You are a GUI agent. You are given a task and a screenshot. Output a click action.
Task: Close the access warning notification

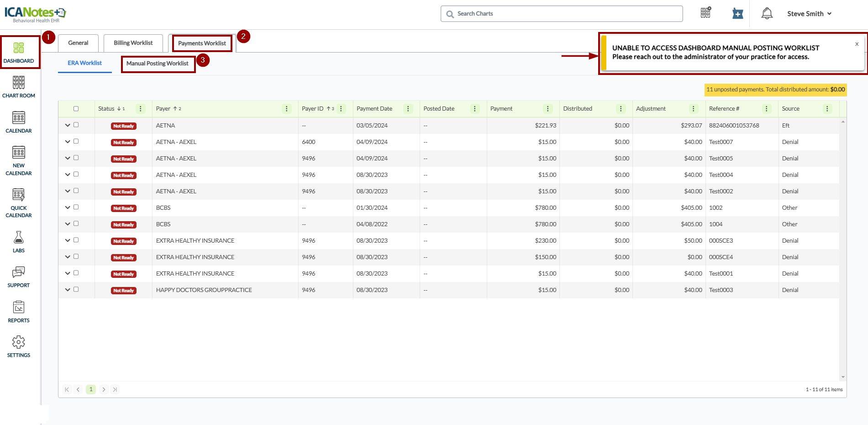[x=857, y=44]
